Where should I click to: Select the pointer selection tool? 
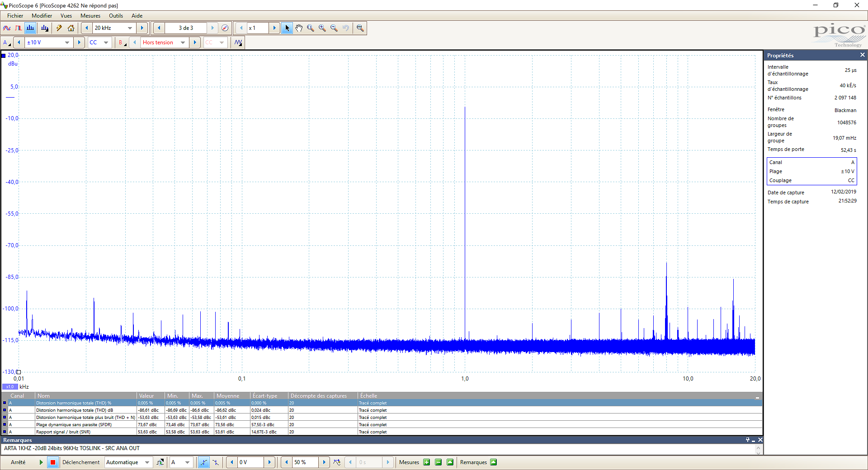[x=287, y=28]
